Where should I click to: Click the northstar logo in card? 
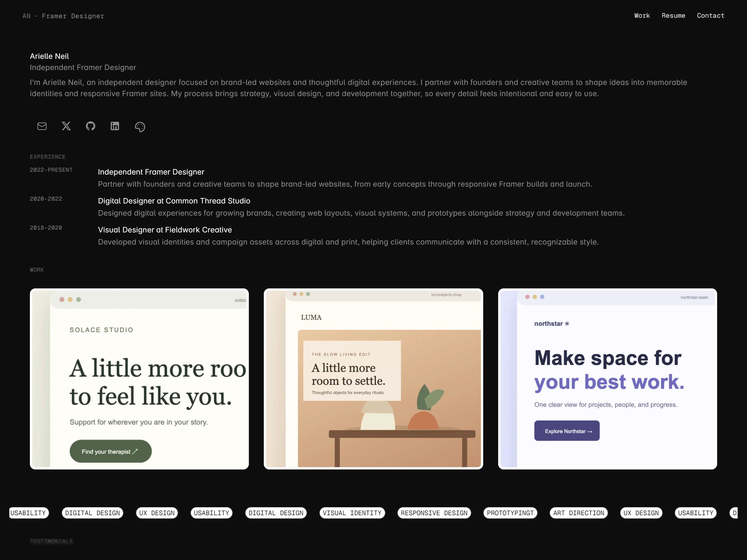552,323
